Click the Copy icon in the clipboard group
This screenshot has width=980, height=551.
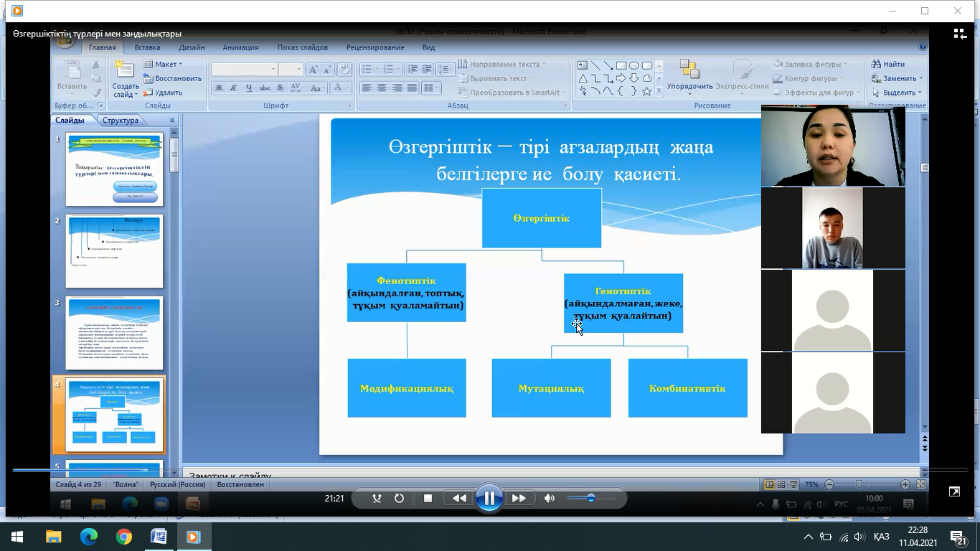tap(95, 79)
